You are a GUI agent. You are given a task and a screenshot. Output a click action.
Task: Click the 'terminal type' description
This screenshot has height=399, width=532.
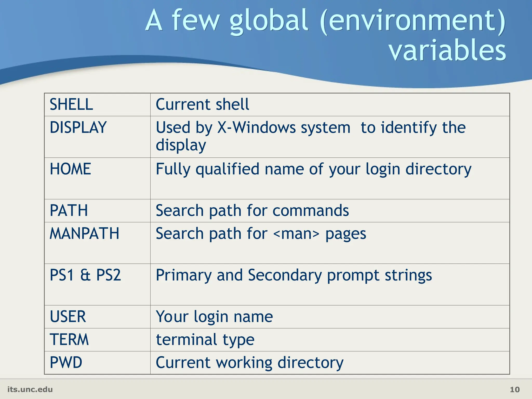pos(205,340)
